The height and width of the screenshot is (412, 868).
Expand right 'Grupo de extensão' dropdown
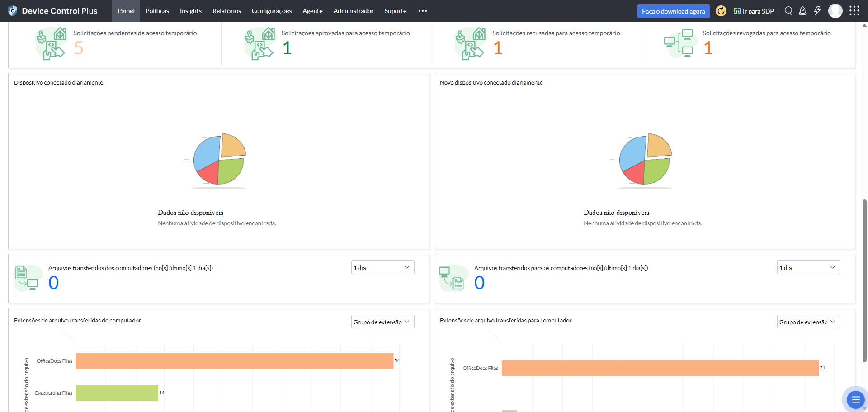coord(808,322)
